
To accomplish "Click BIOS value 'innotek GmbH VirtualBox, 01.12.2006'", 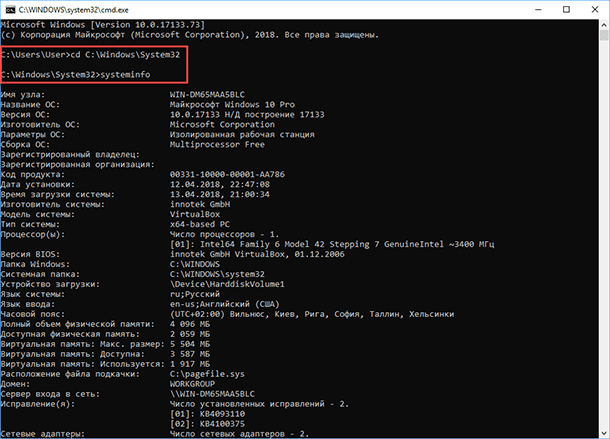I will [257, 255].
